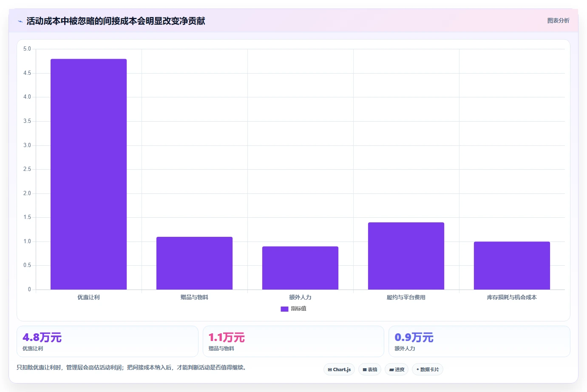This screenshot has height=392, width=587.
Task: Click the Chart.js tag pill
Action: pos(339,369)
